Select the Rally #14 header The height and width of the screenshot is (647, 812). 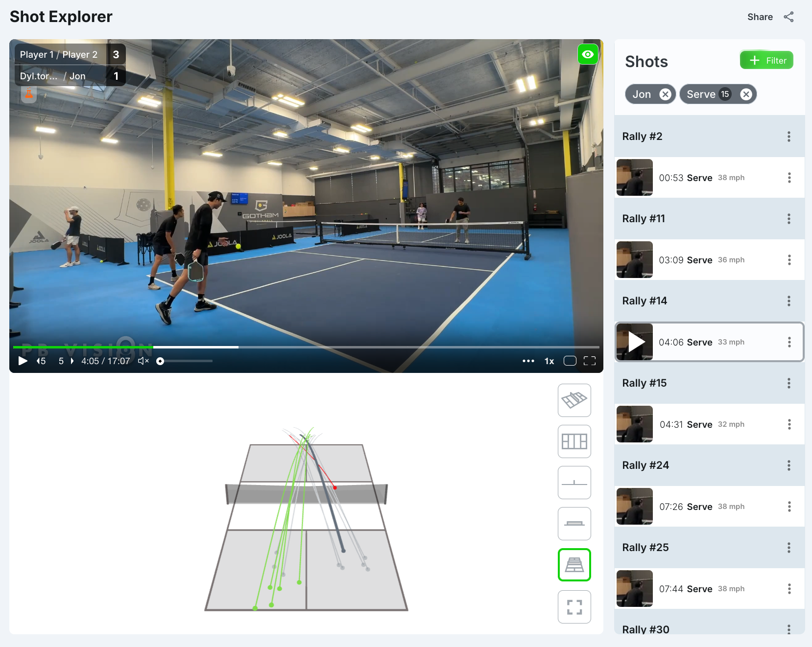(710, 301)
